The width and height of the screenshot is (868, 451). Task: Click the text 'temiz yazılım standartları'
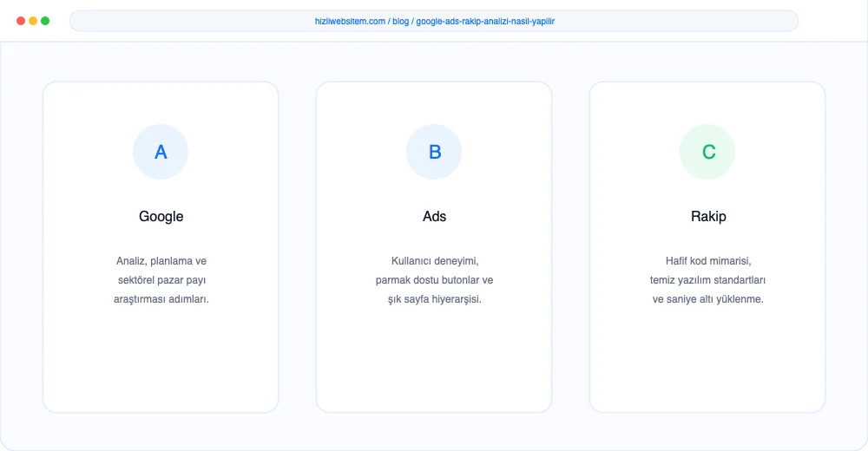[707, 280]
